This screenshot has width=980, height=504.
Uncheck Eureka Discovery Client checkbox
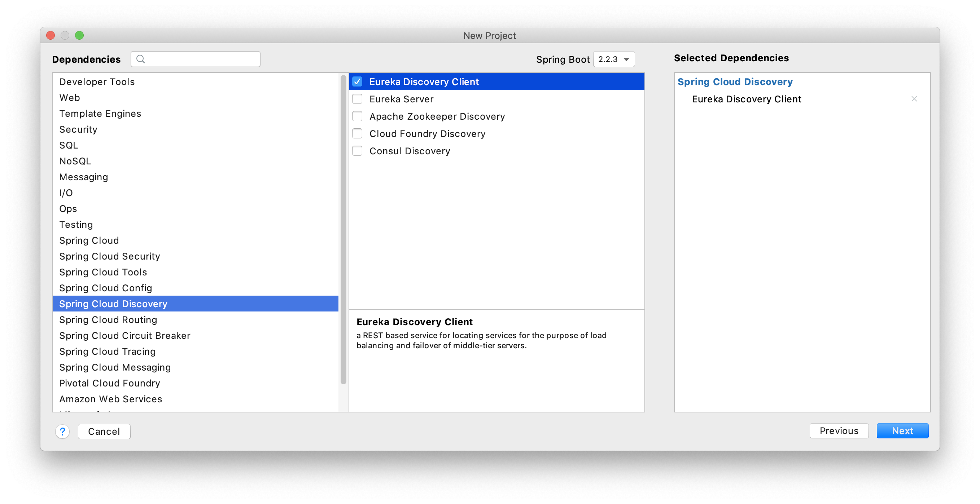pos(357,82)
